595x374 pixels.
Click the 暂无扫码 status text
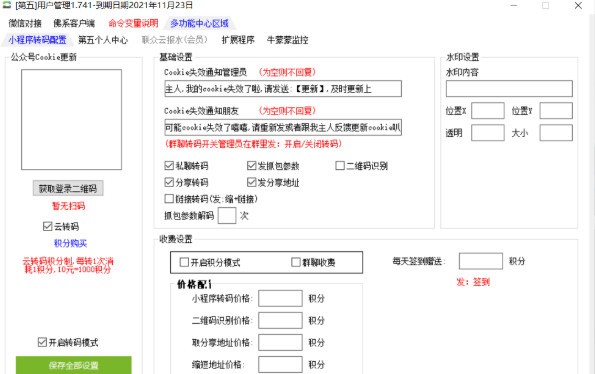(69, 206)
